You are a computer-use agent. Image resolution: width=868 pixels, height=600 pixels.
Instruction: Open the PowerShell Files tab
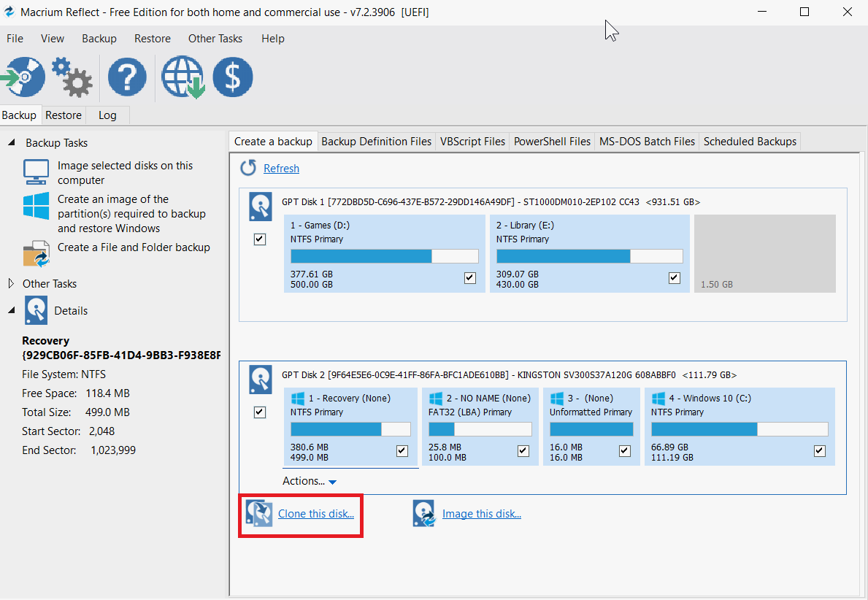coord(552,142)
